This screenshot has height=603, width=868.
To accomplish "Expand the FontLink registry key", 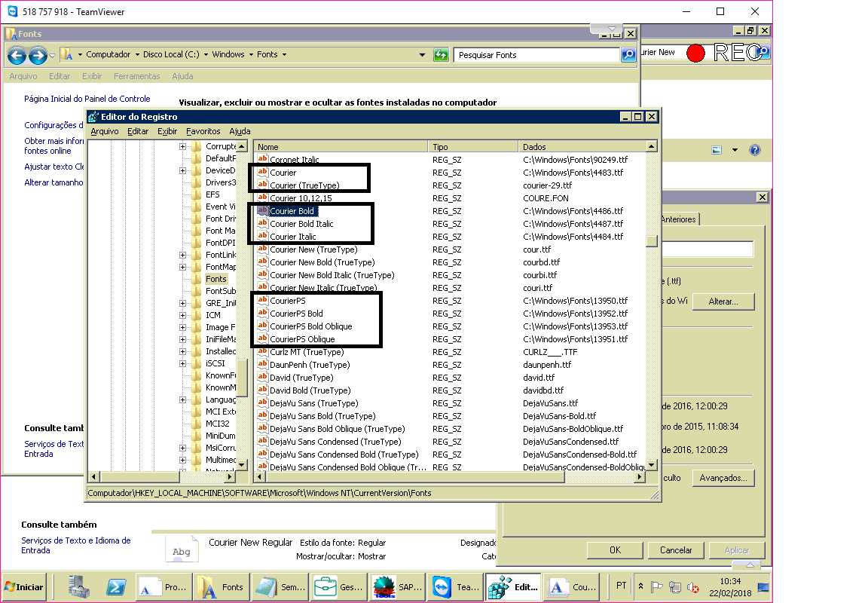I will 182,255.
